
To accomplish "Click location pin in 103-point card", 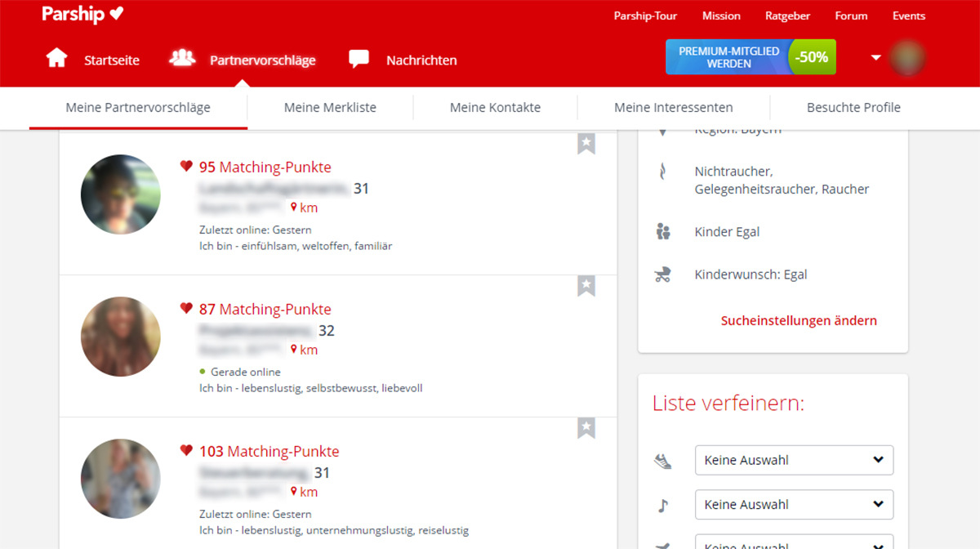I will pos(294,492).
